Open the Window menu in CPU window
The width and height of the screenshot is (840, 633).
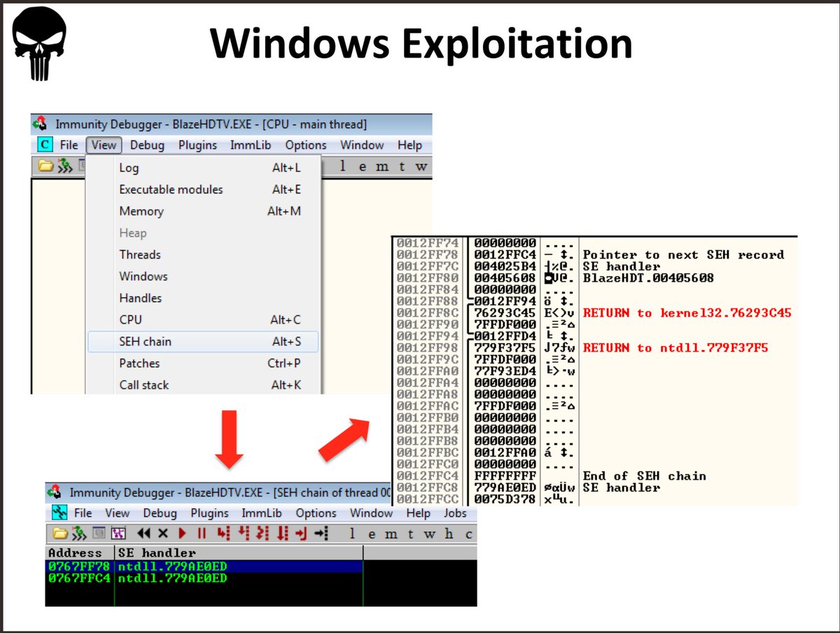(362, 145)
